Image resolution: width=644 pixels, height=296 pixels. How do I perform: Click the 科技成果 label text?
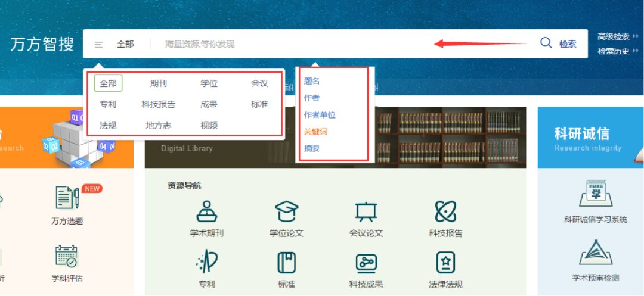click(x=366, y=284)
